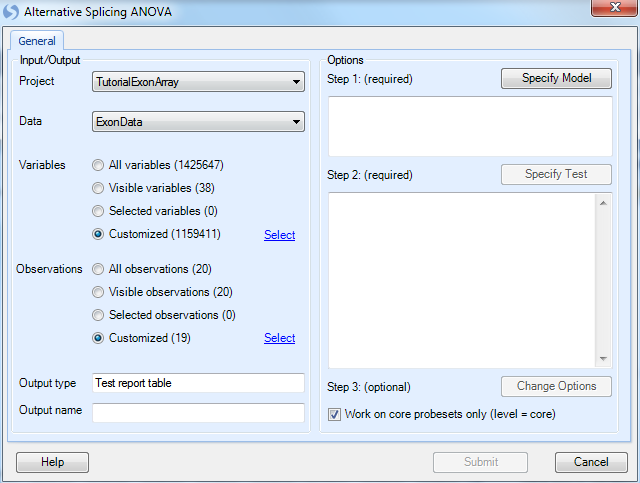Select the All variables radio option
Image resolution: width=640 pixels, height=483 pixels.
[x=98, y=165]
